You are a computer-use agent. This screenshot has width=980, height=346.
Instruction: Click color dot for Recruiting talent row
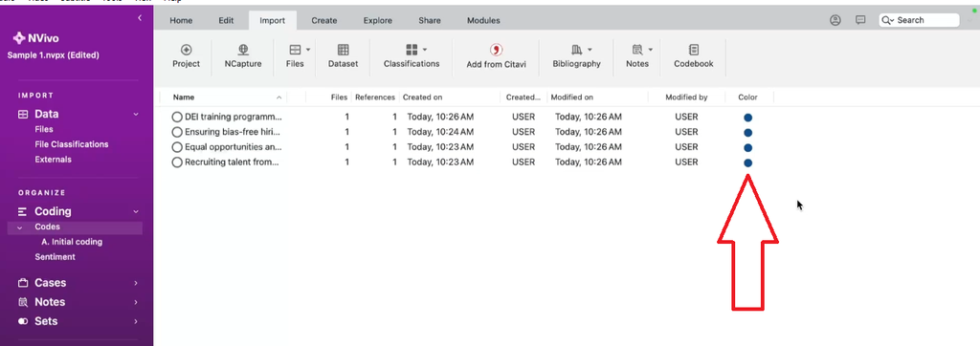tap(748, 163)
